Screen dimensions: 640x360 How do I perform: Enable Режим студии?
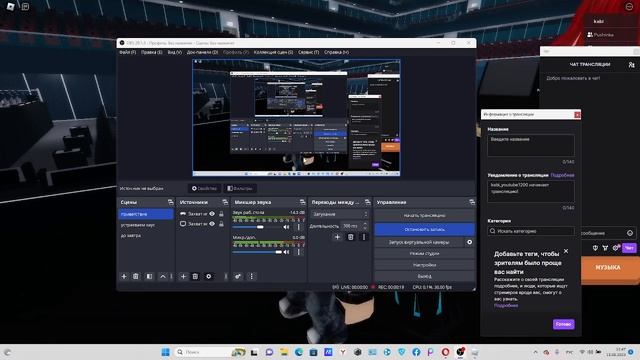click(x=424, y=253)
